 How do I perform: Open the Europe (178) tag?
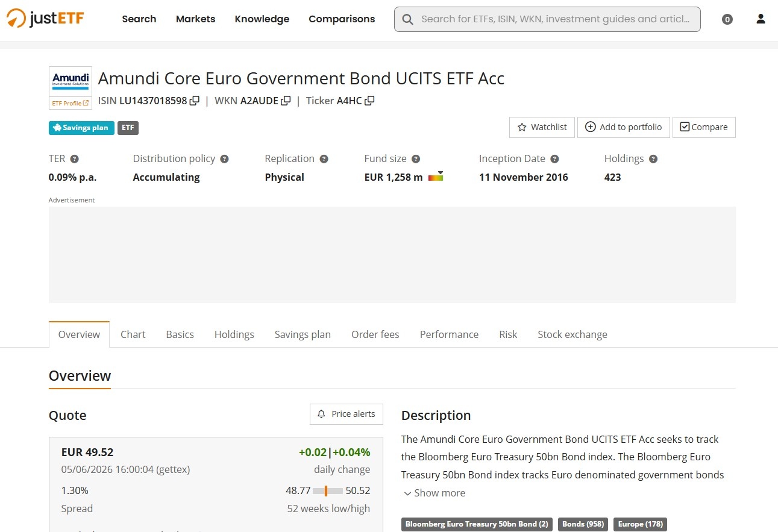640,524
